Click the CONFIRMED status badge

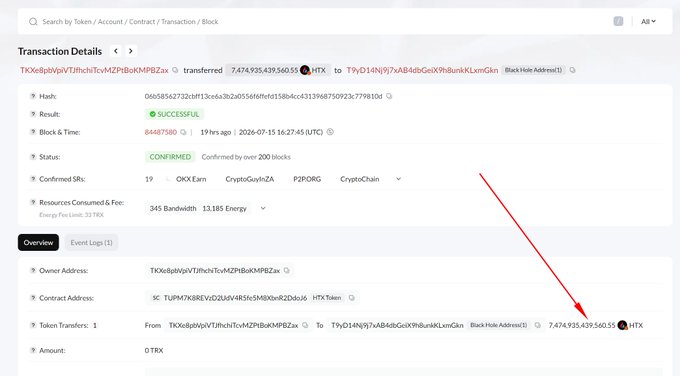(x=170, y=157)
